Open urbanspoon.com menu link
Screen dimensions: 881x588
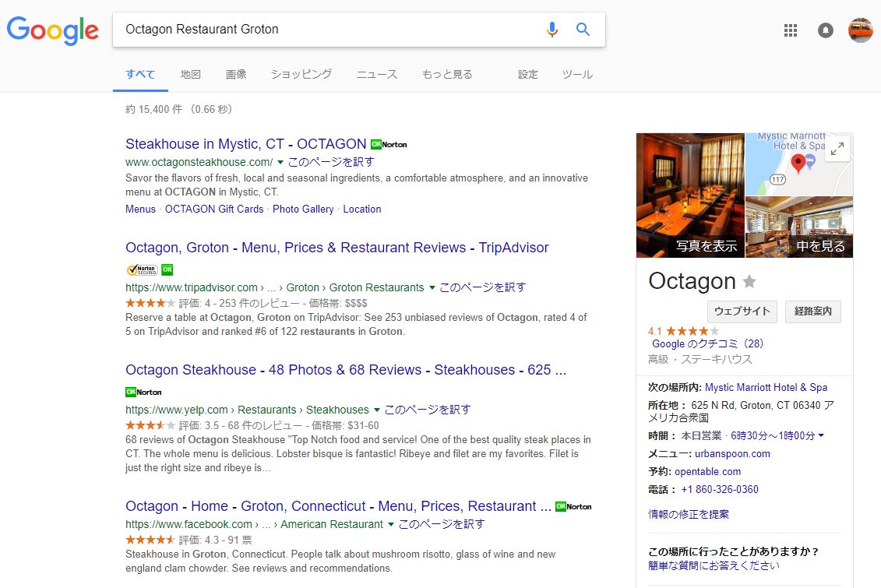click(732, 454)
